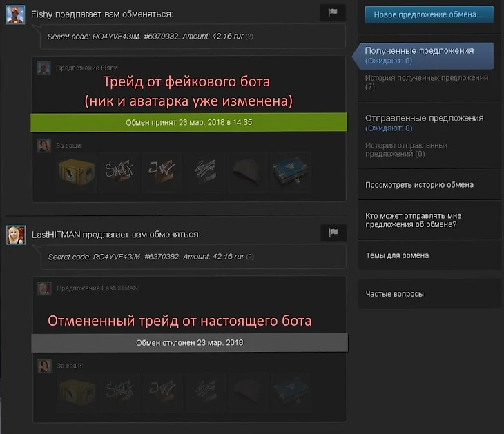Click the fourth sticker item in LastHITMAN's declined trade
Viewport: 504px width, 434px height.
pos(206,392)
